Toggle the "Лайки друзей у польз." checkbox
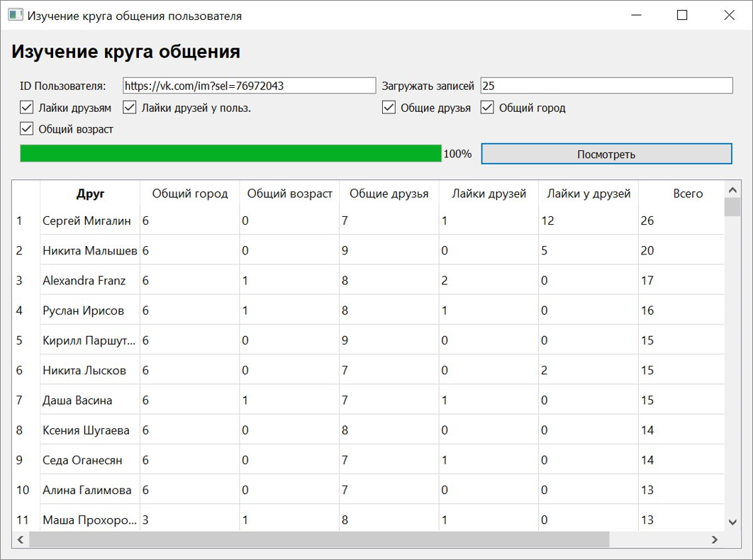The width and height of the screenshot is (753, 560). 129,107
